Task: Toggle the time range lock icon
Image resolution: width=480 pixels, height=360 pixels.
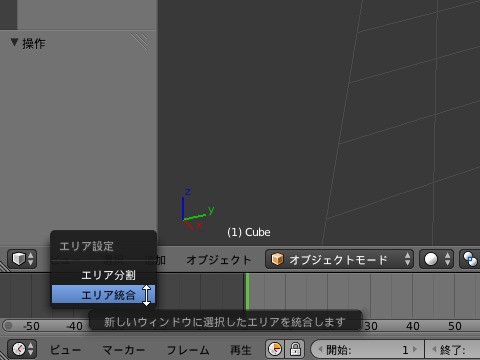Action: point(295,349)
